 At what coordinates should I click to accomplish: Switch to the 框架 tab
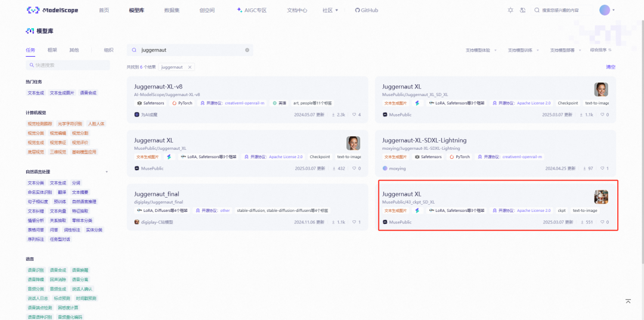pos(52,50)
